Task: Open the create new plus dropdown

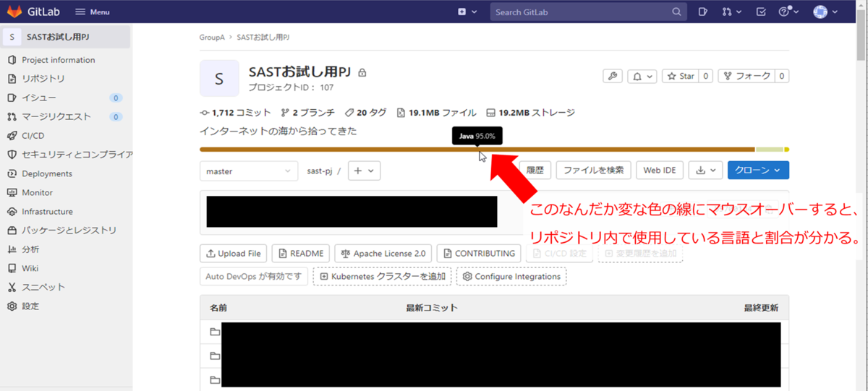Action: [x=467, y=12]
